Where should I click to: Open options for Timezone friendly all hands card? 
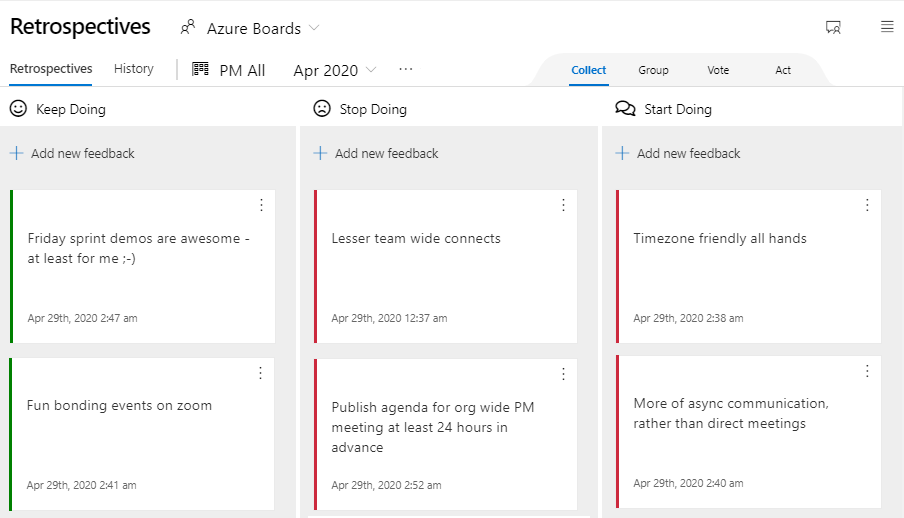pyautogui.click(x=867, y=205)
